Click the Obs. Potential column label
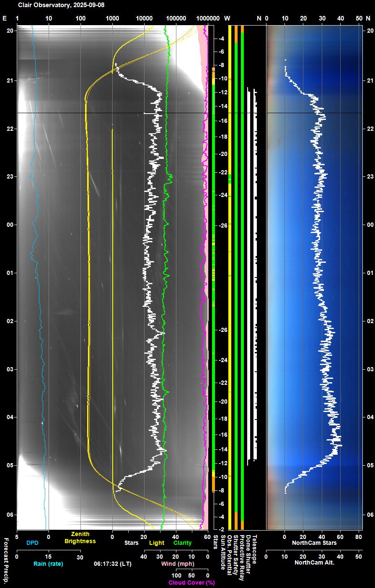 (x=229, y=555)
